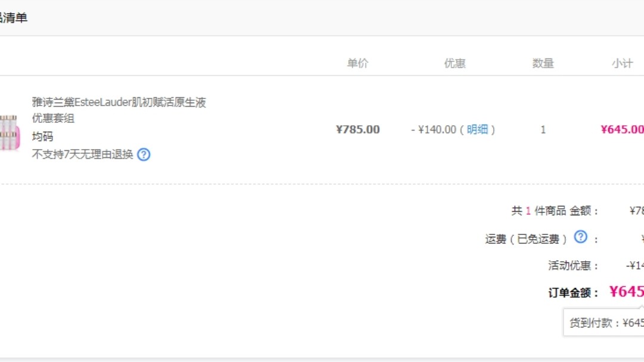Click the 活动优惠 promotion row
Image resolution: width=644 pixels, height=362 pixels.
[x=569, y=265]
